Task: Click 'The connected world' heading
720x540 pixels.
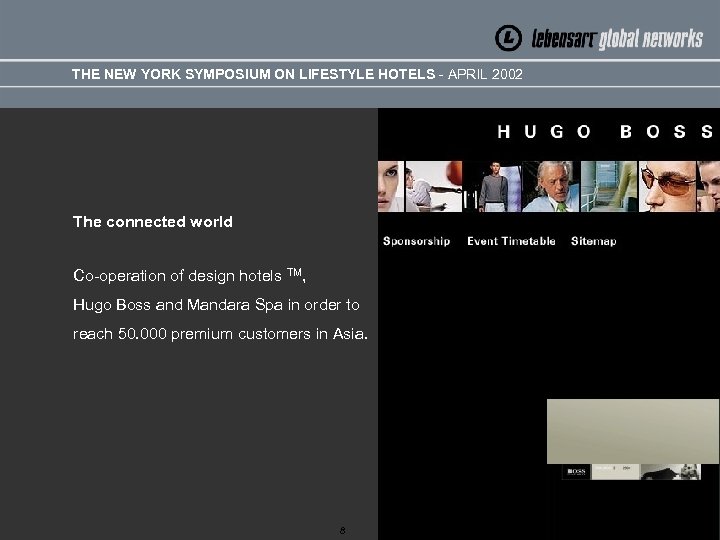Action: pos(152,222)
